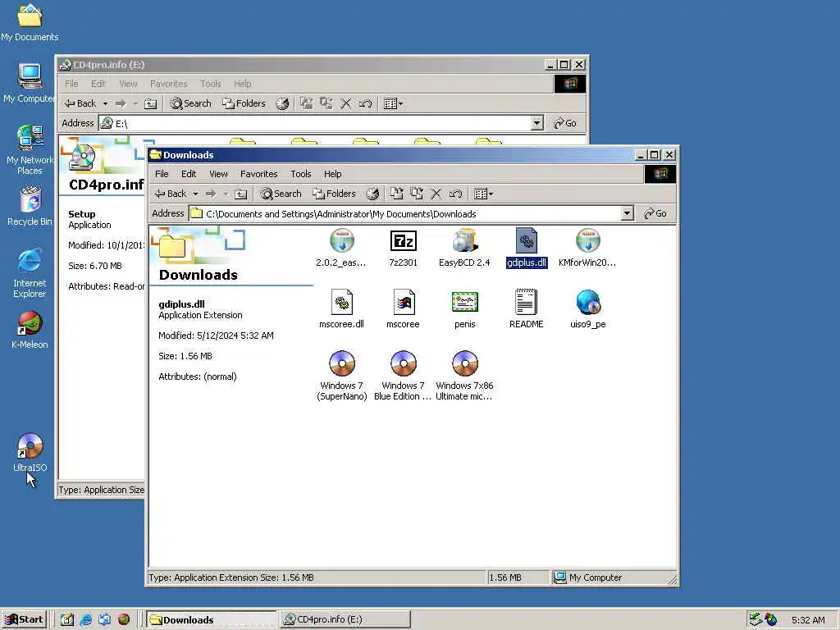The width and height of the screenshot is (840, 630).
Task: Click K-Meleon quick launch icon
Action: coord(124,620)
